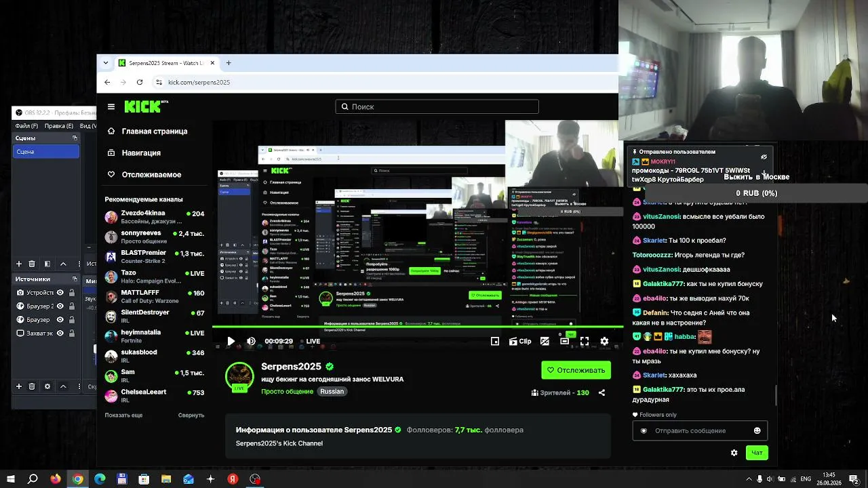This screenshot has height=488, width=868.
Task: Open the MATTLAFFF recommended channel
Action: (x=155, y=296)
